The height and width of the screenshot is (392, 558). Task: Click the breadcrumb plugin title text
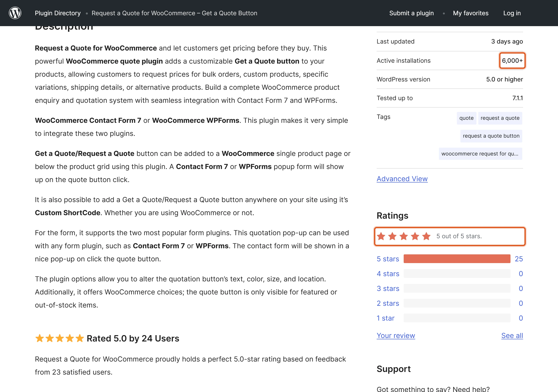click(174, 13)
